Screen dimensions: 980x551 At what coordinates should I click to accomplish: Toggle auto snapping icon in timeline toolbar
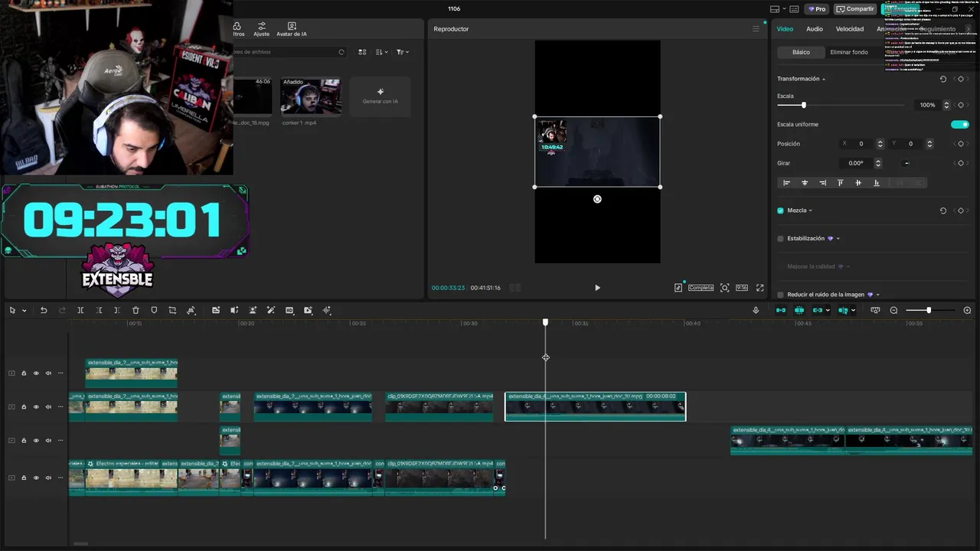point(799,310)
